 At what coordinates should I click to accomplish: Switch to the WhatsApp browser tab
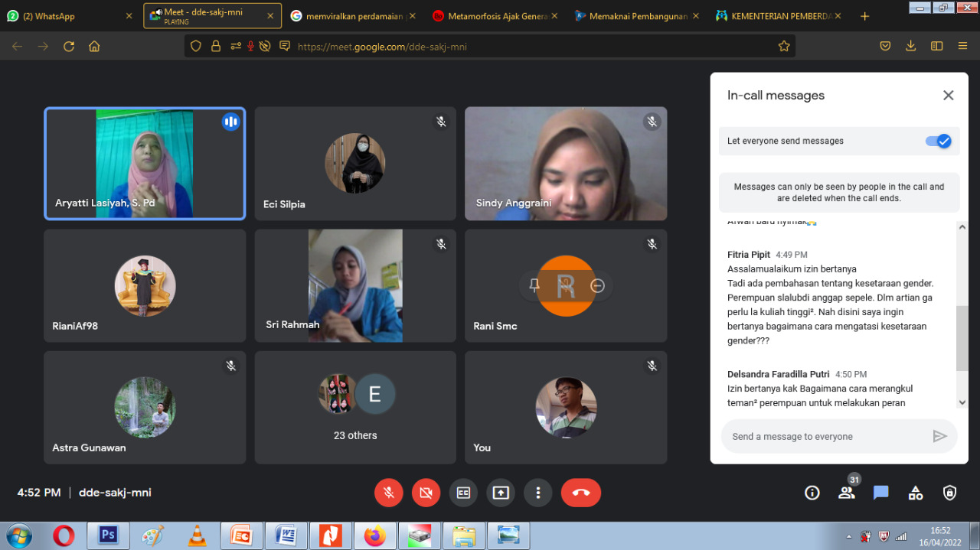[x=69, y=15]
